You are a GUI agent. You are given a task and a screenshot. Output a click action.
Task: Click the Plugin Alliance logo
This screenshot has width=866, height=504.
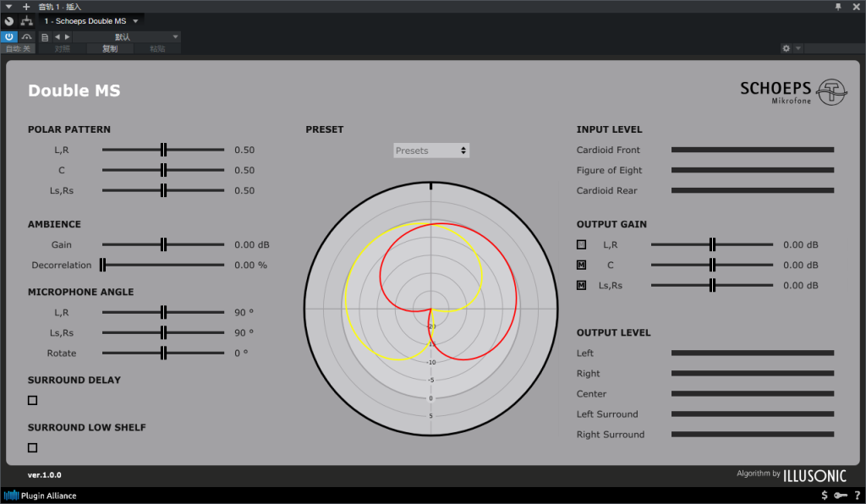point(41,496)
